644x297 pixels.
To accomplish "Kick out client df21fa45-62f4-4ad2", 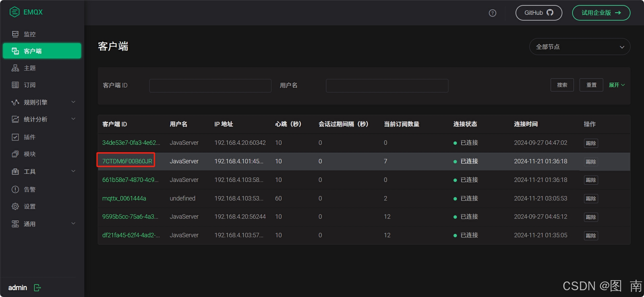I will coord(591,236).
